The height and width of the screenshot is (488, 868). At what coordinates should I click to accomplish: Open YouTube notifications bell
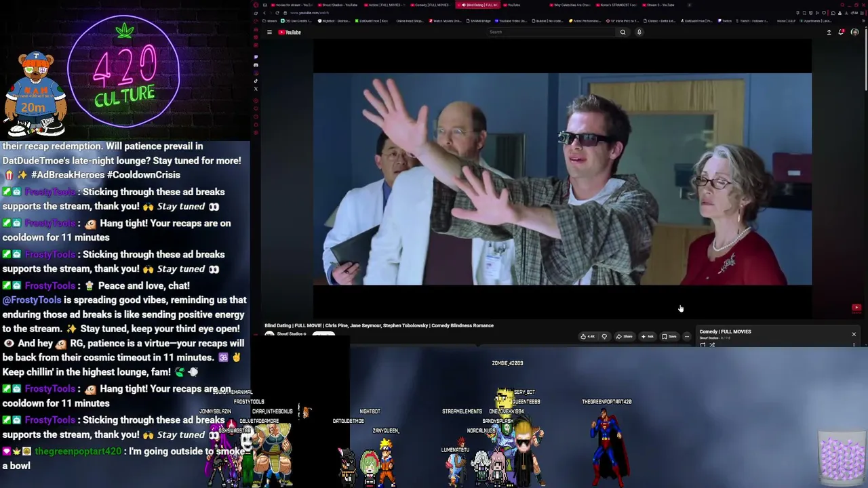coord(842,32)
